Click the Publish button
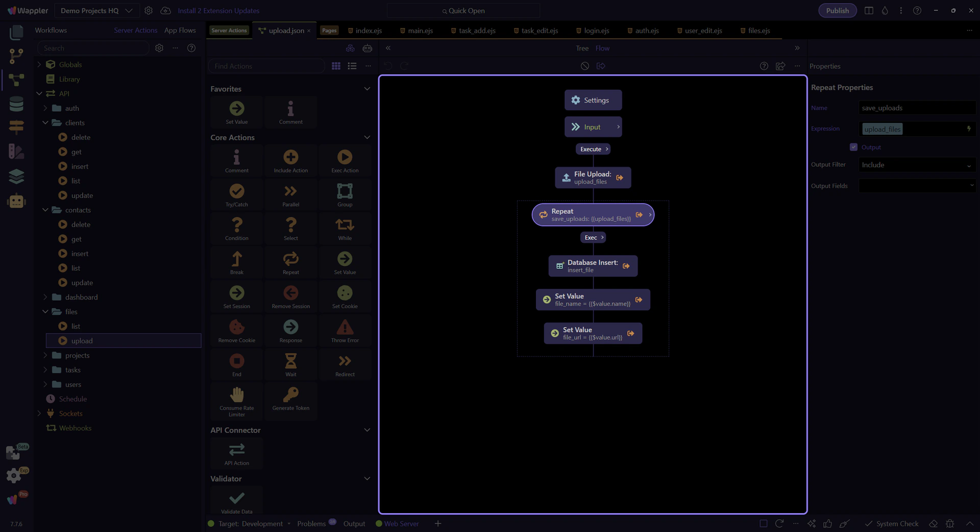 [x=837, y=11]
